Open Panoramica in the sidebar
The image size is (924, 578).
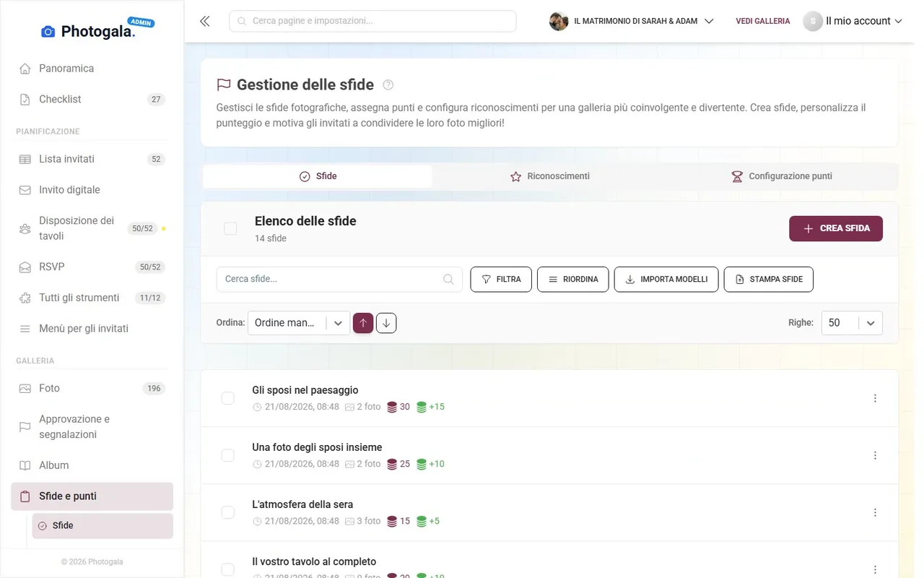point(92,69)
